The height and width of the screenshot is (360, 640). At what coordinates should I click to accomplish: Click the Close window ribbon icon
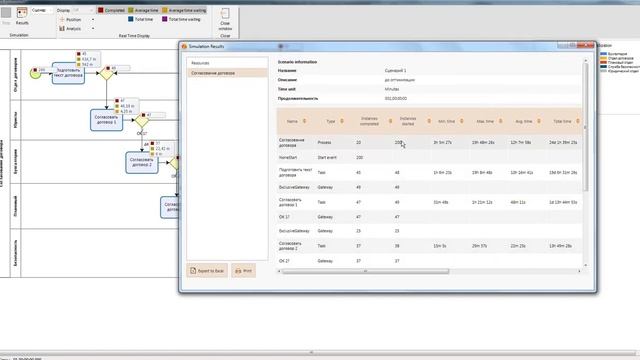click(x=225, y=20)
